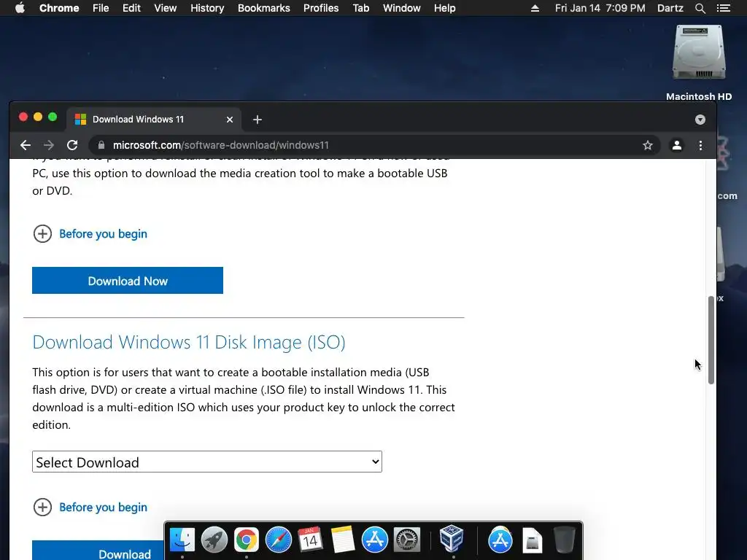747x560 pixels.
Task: Click the date and time display
Action: pos(600,8)
